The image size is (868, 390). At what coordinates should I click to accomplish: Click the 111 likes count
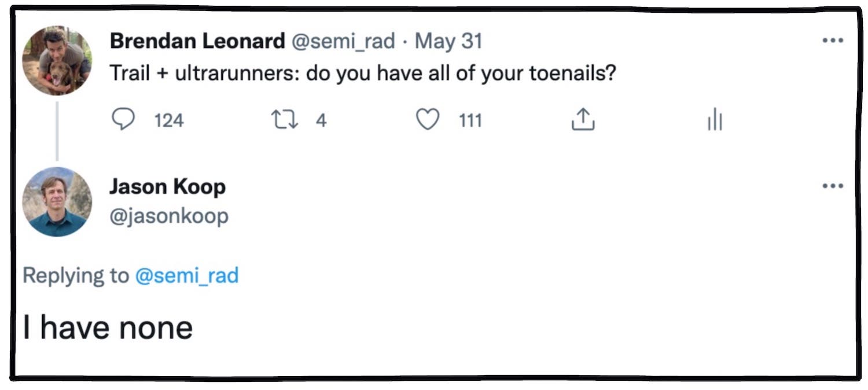click(x=470, y=120)
